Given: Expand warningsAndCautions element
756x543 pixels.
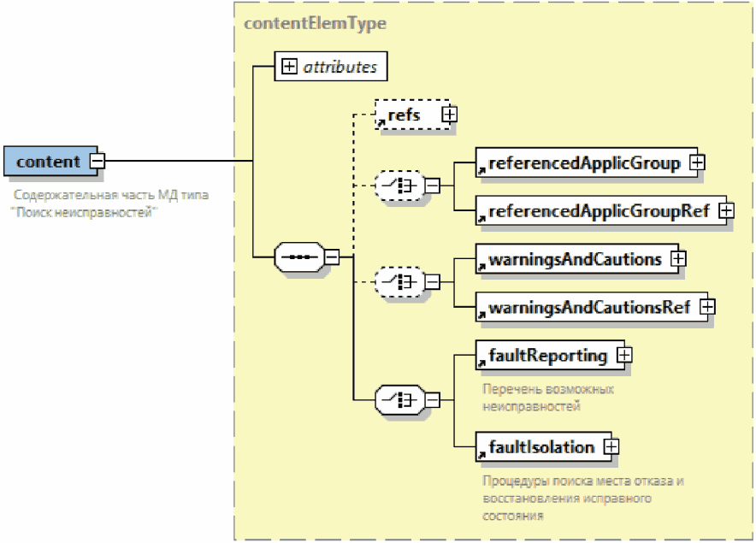Looking at the screenshot, I should (678, 257).
